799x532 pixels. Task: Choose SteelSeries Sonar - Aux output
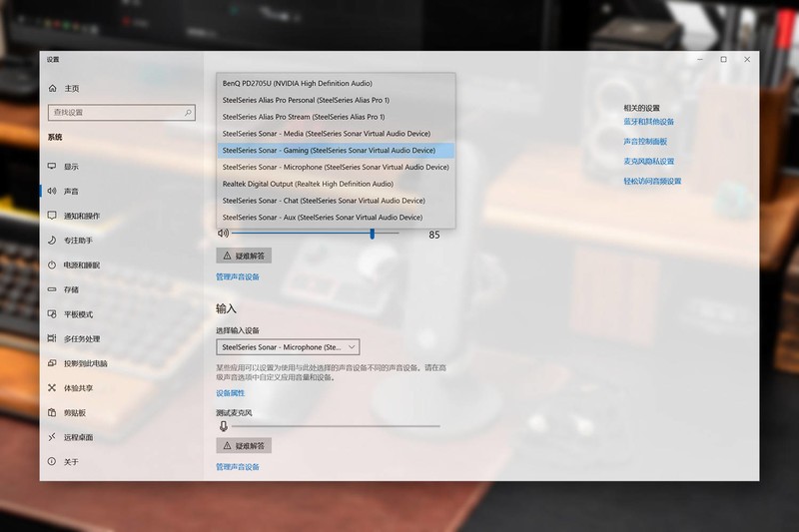point(336,218)
